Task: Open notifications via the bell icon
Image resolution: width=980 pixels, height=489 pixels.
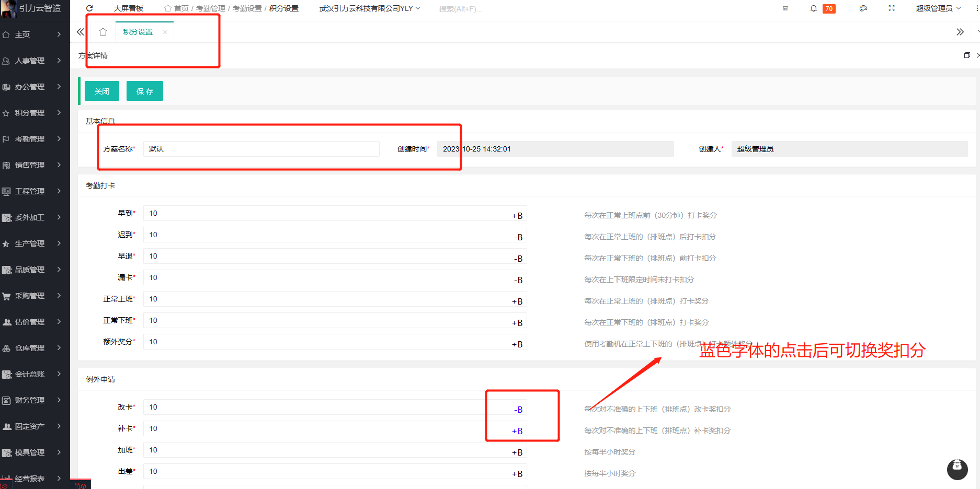Action: click(813, 8)
